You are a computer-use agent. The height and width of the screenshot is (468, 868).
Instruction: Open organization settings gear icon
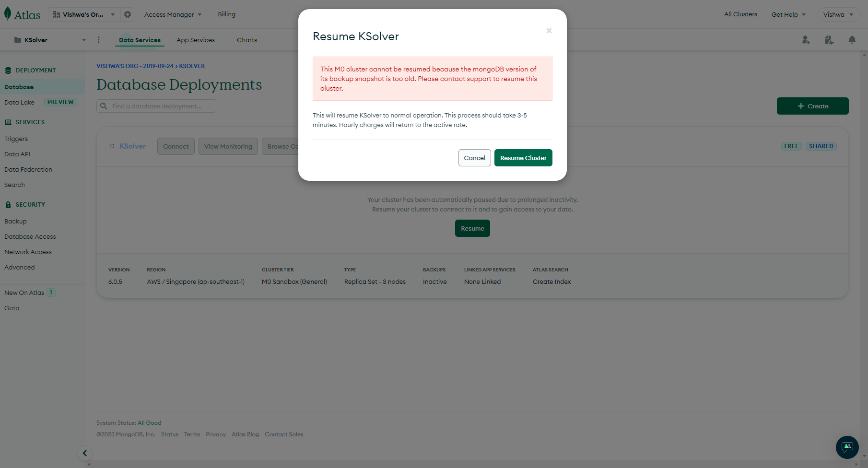(128, 14)
